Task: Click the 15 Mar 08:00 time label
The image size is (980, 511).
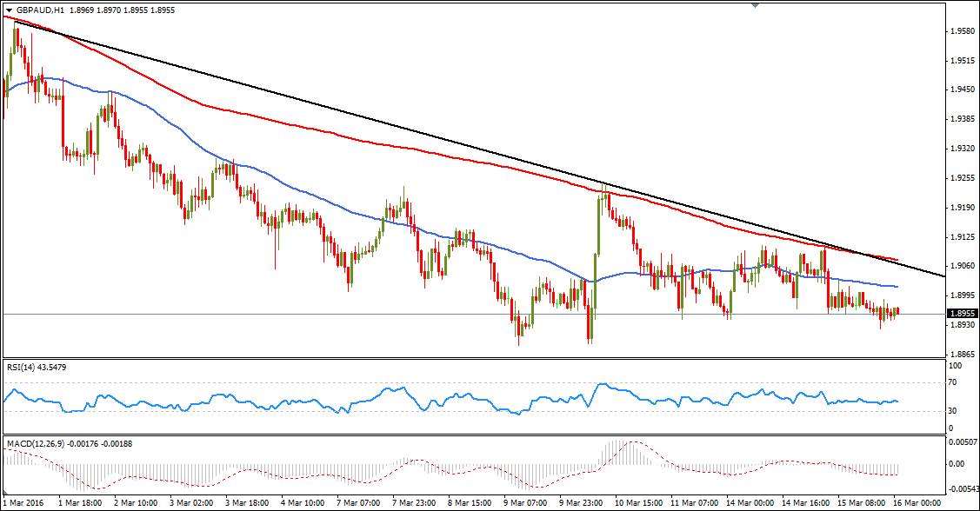Action: (861, 503)
